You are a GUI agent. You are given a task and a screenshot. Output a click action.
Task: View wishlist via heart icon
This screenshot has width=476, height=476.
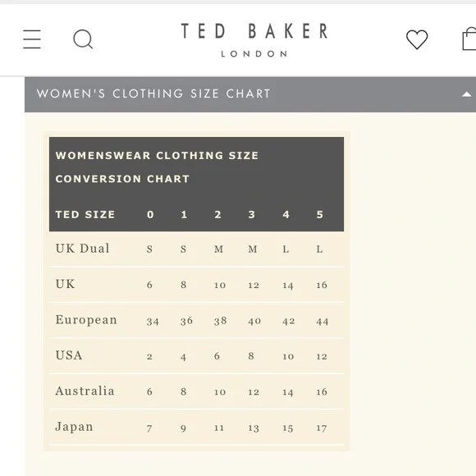tap(417, 39)
